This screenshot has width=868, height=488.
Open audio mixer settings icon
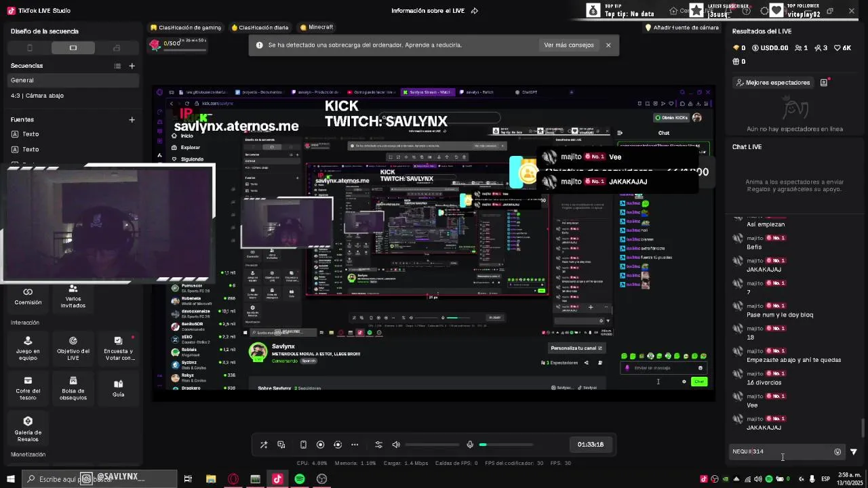(x=378, y=445)
